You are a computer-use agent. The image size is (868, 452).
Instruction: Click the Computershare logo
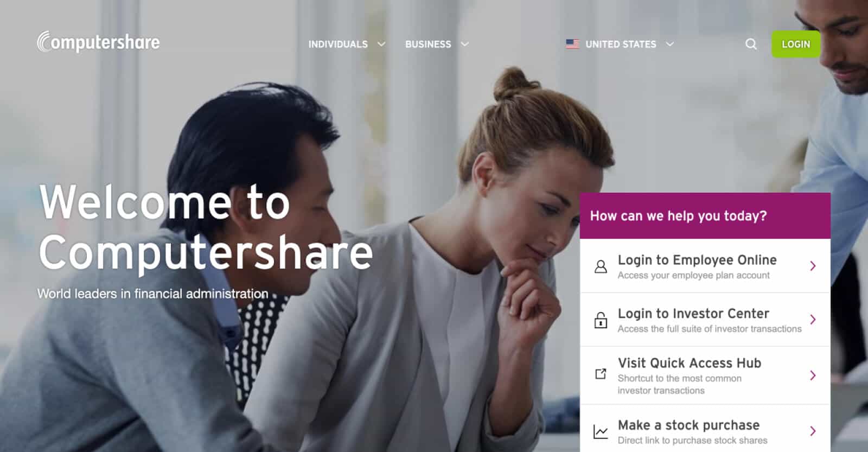[98, 42]
